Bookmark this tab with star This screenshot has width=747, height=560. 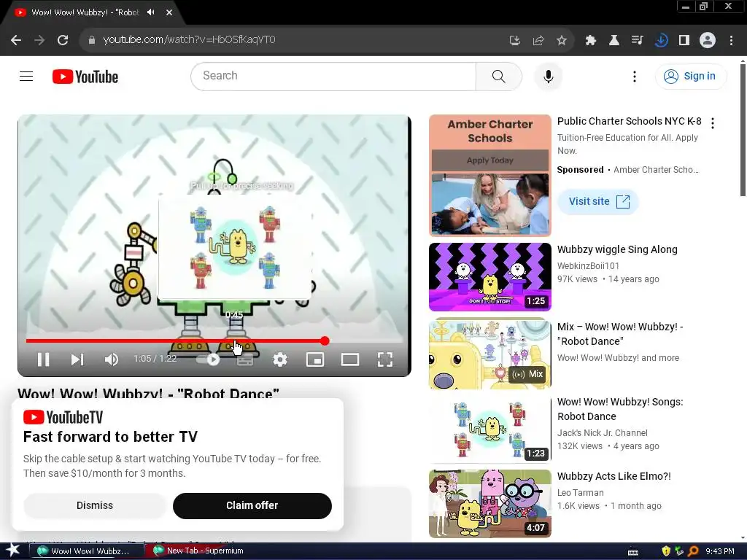pyautogui.click(x=562, y=41)
